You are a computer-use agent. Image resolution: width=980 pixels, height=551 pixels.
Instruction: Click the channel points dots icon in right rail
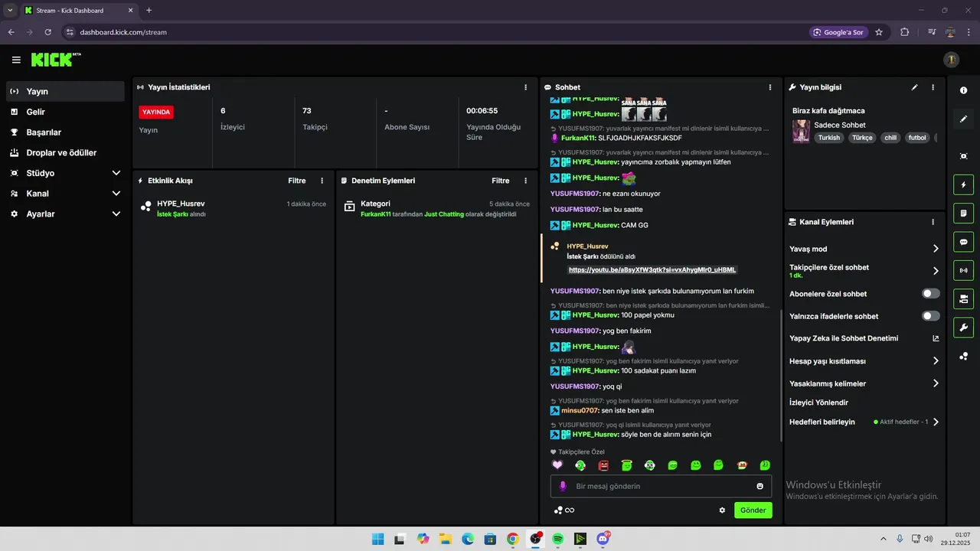(963, 356)
